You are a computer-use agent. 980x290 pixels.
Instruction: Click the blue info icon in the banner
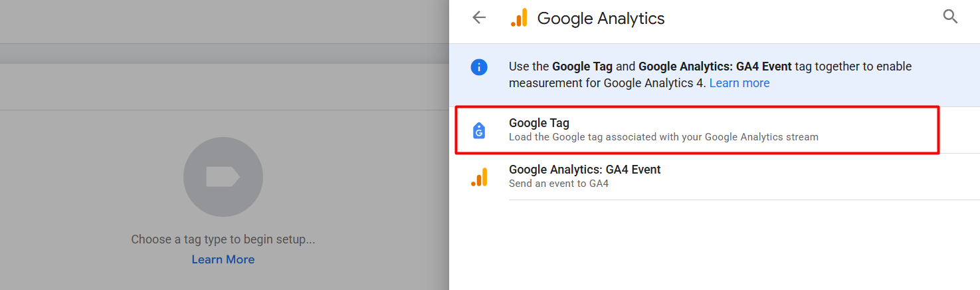click(478, 67)
